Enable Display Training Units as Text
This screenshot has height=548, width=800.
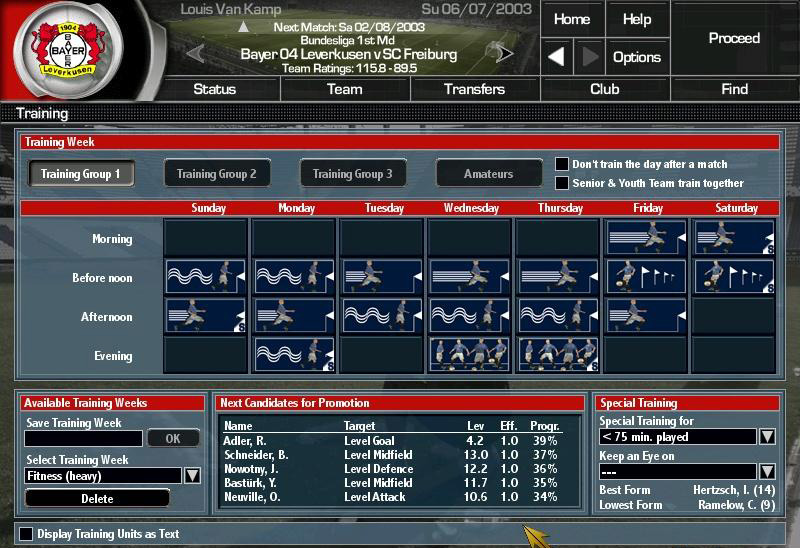27,534
